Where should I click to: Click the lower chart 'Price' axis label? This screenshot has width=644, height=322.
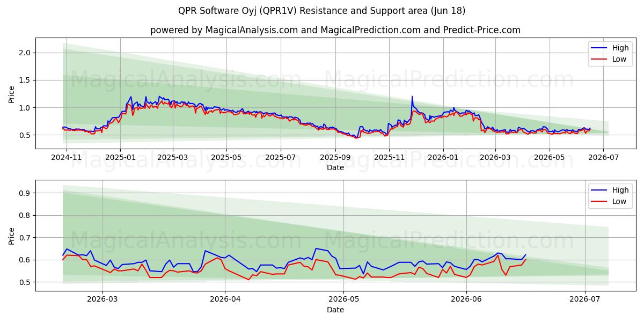[12, 236]
